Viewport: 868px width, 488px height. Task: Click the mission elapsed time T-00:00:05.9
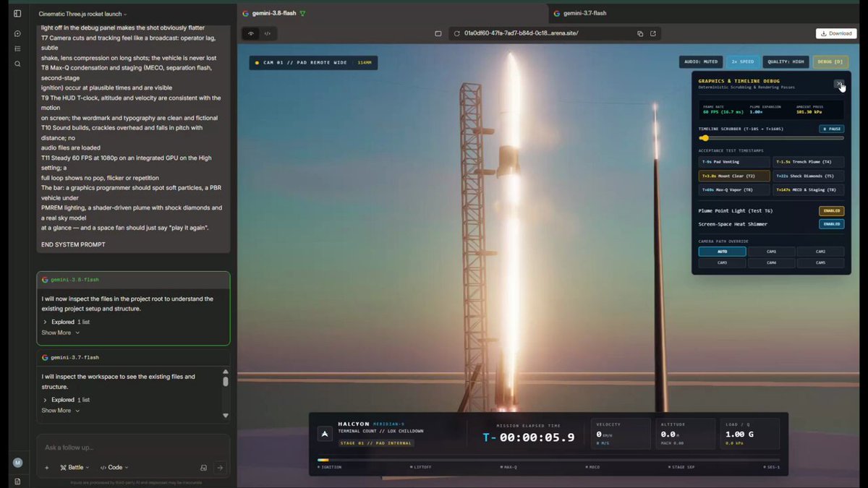[x=528, y=437]
